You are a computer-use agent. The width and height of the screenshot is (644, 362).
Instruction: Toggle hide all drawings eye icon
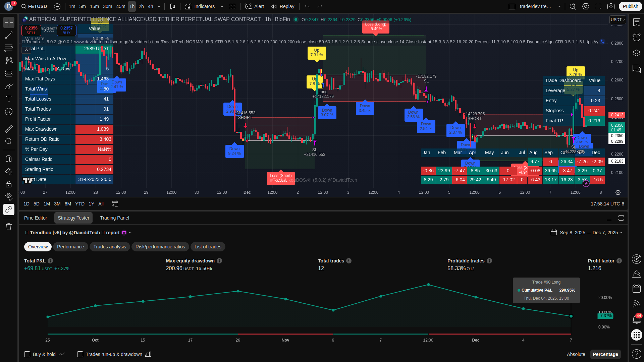(9, 196)
